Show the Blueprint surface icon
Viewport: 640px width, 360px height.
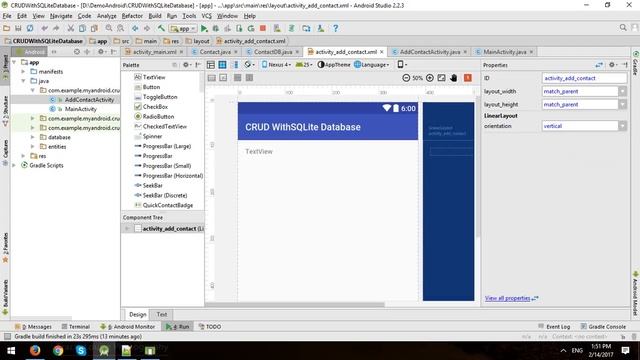[x=222, y=64]
